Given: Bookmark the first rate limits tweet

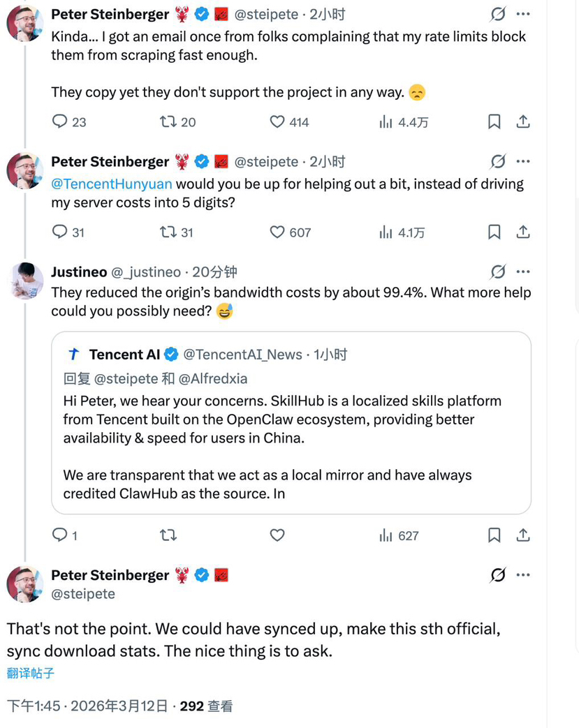Looking at the screenshot, I should pyautogui.click(x=494, y=122).
